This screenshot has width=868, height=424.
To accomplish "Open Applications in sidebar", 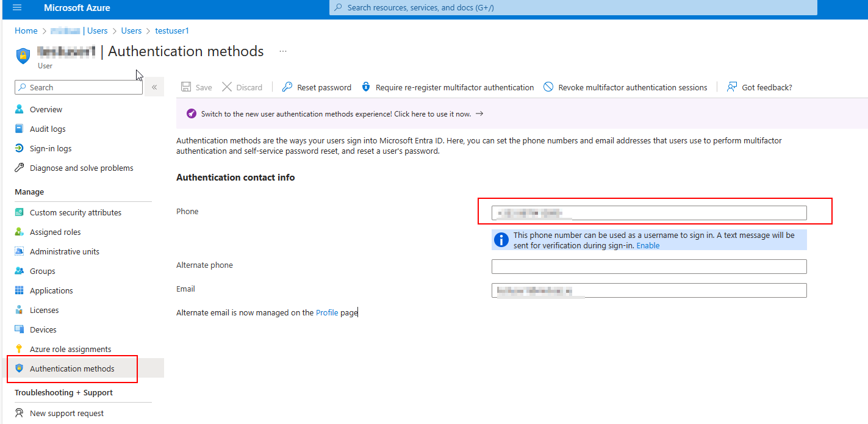I will [51, 290].
